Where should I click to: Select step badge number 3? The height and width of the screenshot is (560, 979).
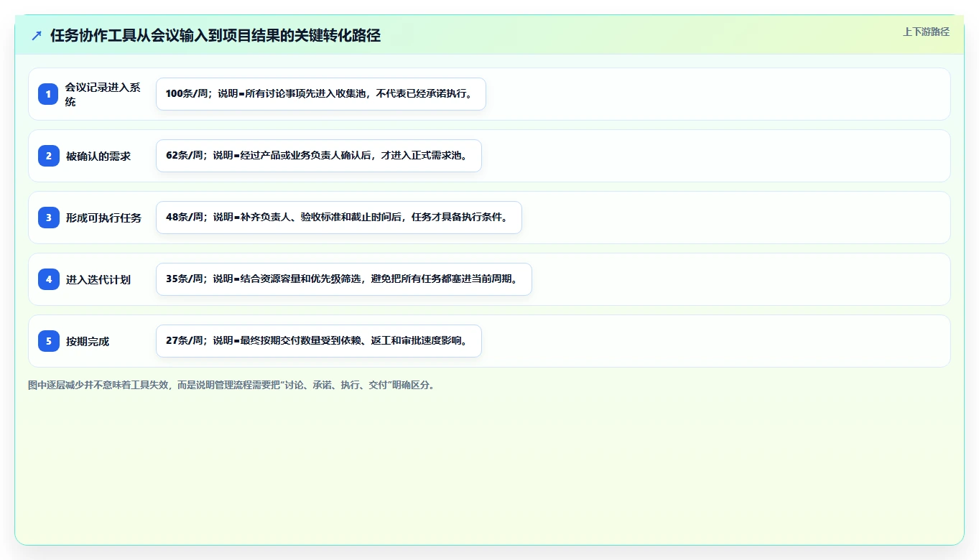click(48, 218)
